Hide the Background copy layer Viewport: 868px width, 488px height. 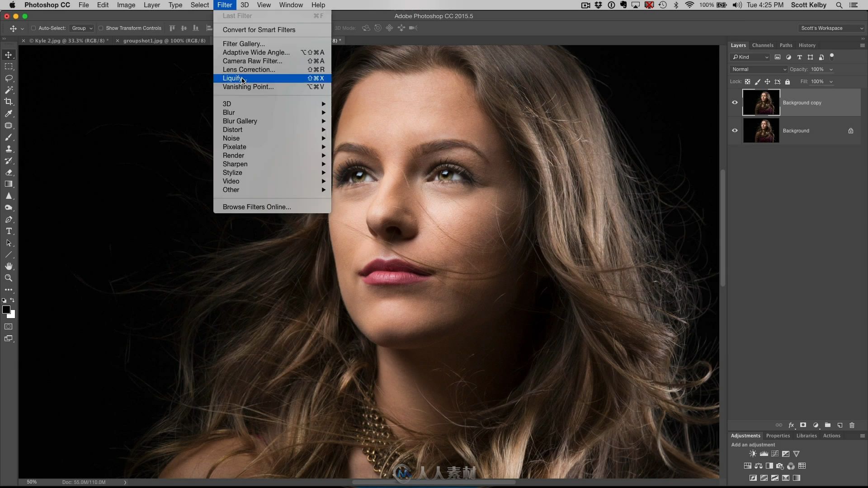[735, 103]
